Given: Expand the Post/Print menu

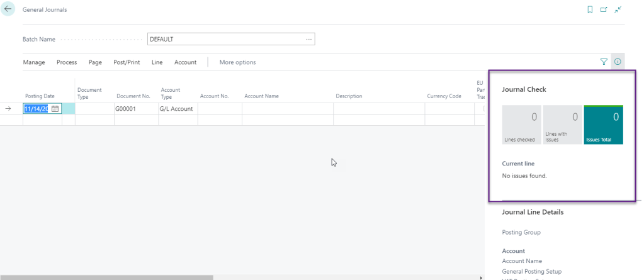Looking at the screenshot, I should [x=127, y=62].
